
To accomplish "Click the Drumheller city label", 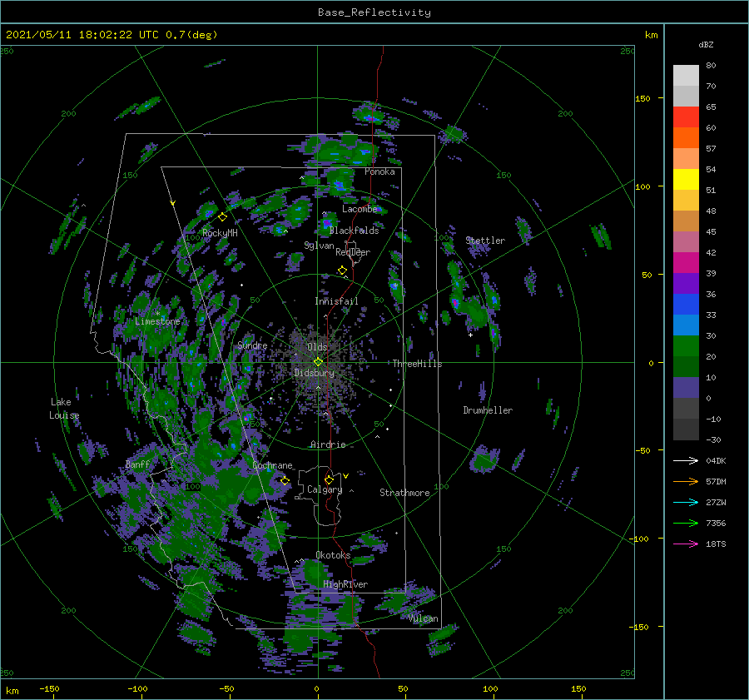I will (488, 410).
